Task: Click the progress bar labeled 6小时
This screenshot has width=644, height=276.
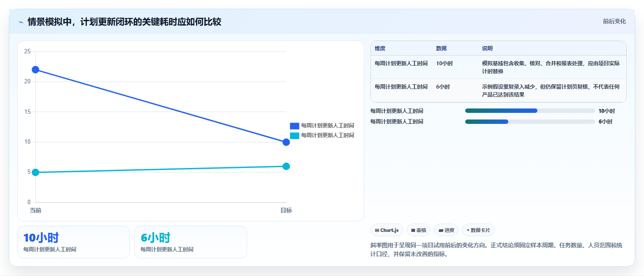Action: [x=530, y=122]
